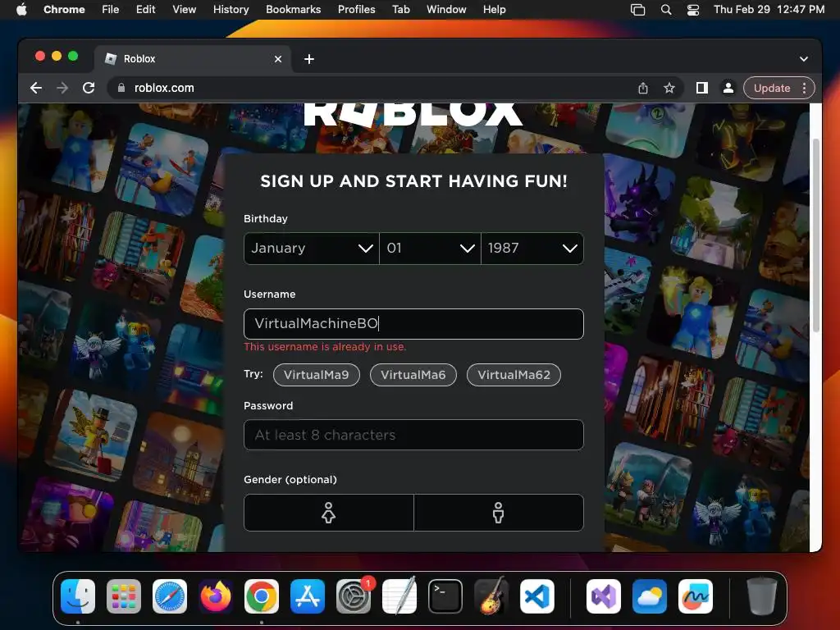Open Control Center in menu bar
The height and width of the screenshot is (630, 840).
693,9
